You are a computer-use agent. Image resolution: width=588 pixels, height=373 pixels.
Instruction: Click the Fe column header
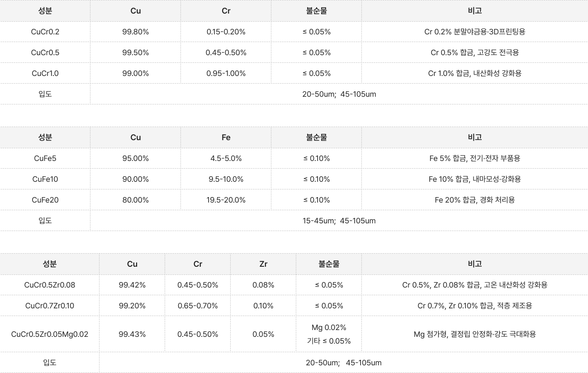pyautogui.click(x=226, y=137)
